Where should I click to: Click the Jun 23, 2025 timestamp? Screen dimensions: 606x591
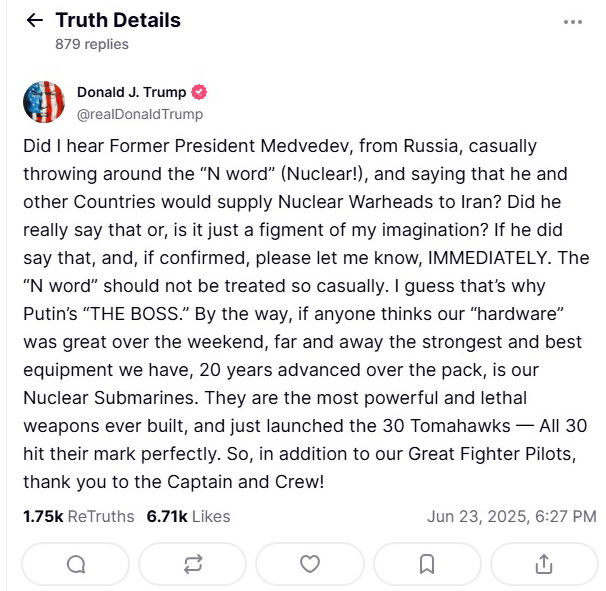point(511,516)
